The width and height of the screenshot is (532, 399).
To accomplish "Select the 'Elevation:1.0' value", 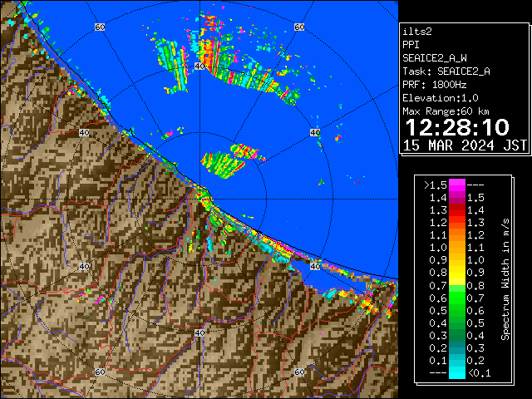I will click(x=441, y=98).
